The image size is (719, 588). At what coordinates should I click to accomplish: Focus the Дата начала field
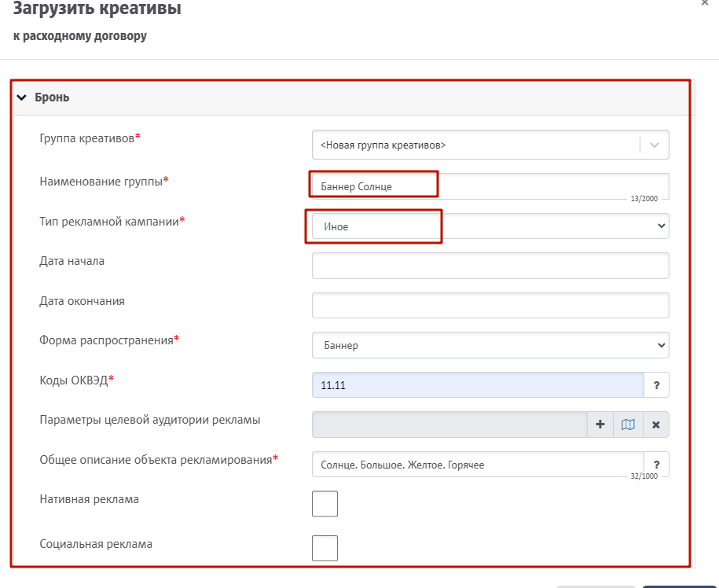(x=490, y=266)
